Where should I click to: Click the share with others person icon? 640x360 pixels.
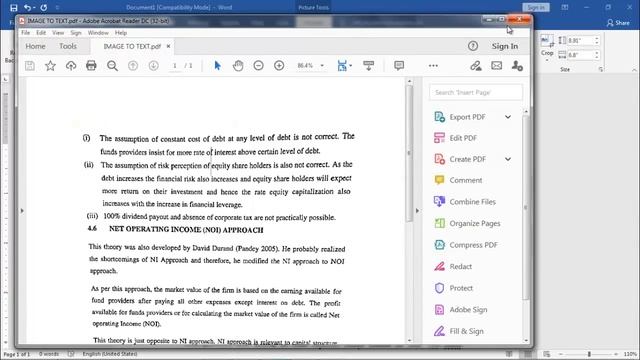point(517,66)
